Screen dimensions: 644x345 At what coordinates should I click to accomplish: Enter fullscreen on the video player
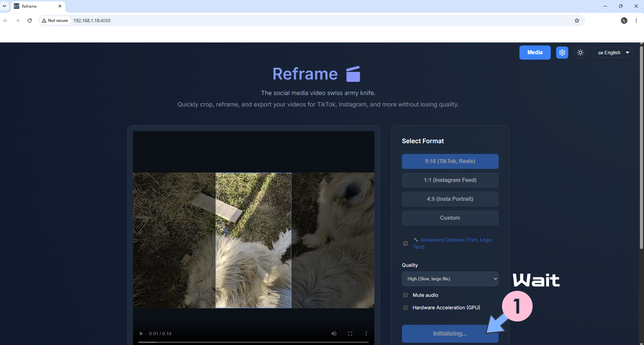350,334
